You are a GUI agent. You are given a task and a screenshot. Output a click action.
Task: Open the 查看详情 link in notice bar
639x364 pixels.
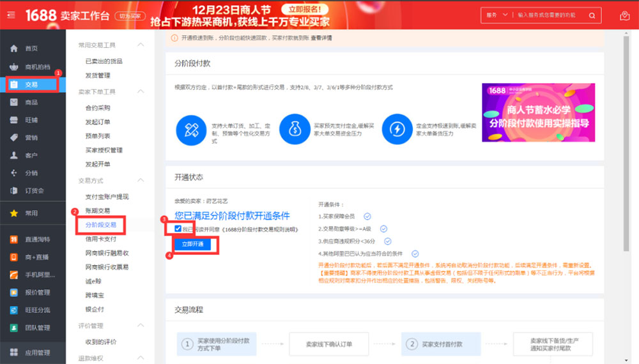tap(321, 38)
